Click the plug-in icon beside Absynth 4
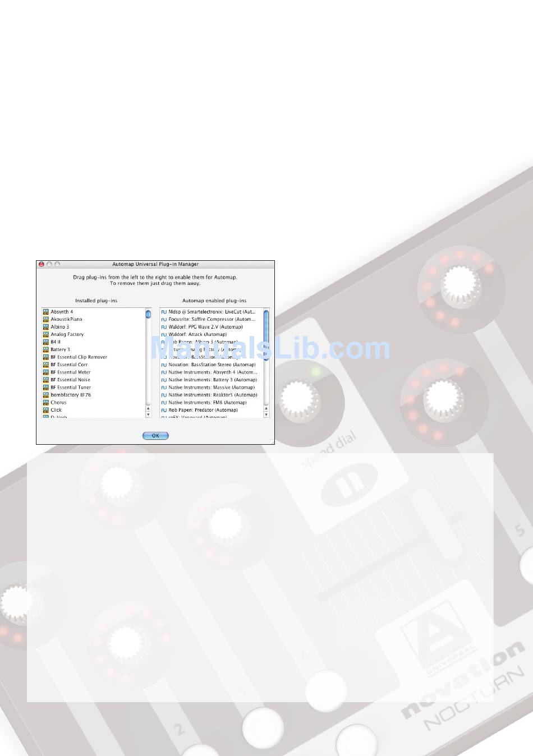533x756 pixels. pos(46,312)
